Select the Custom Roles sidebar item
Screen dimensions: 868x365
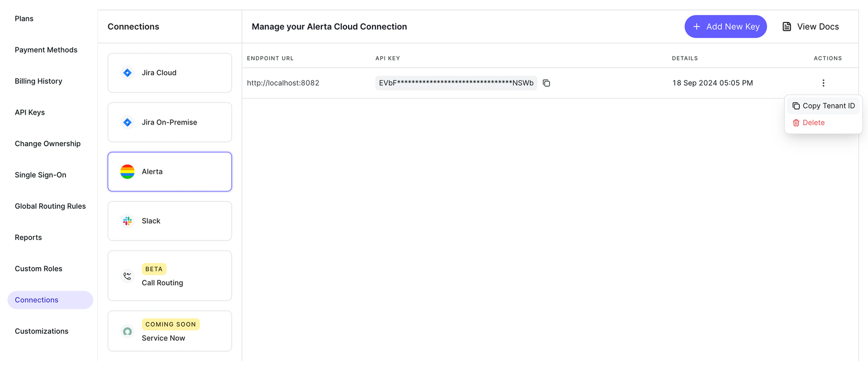tap(38, 269)
